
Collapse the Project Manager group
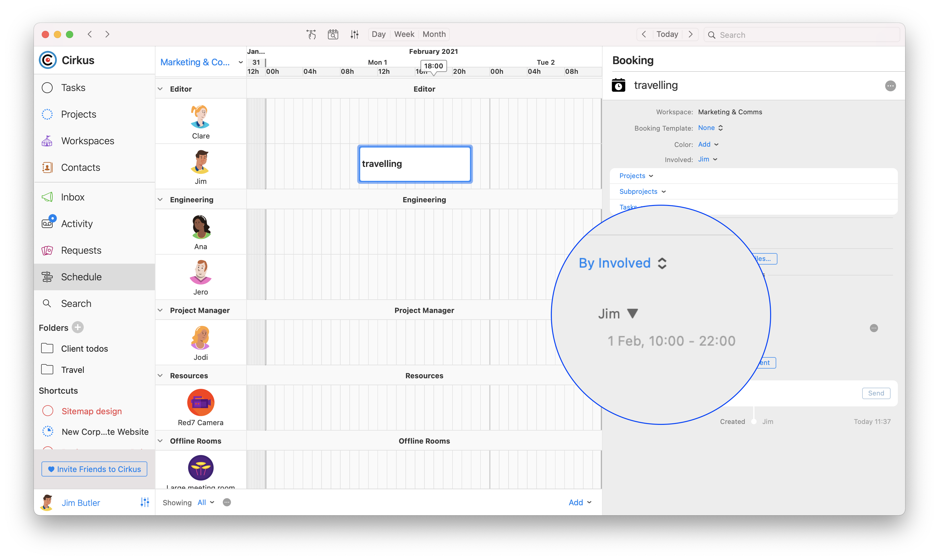pos(160,310)
